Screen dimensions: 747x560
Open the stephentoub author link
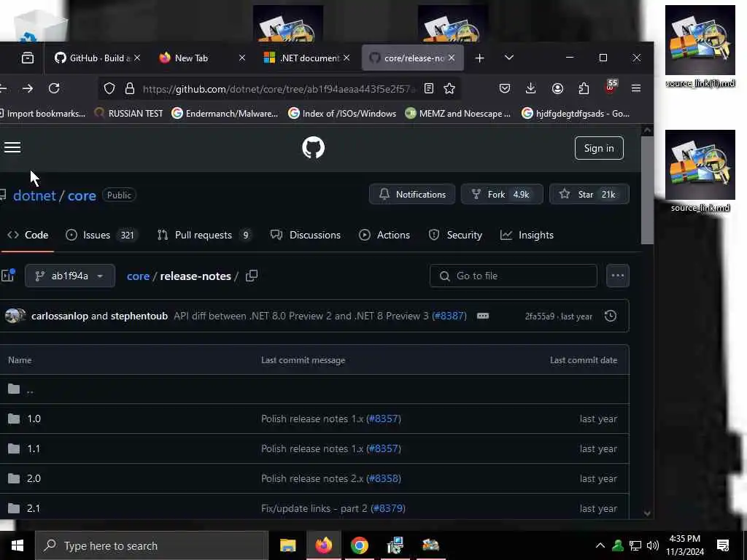(x=139, y=316)
